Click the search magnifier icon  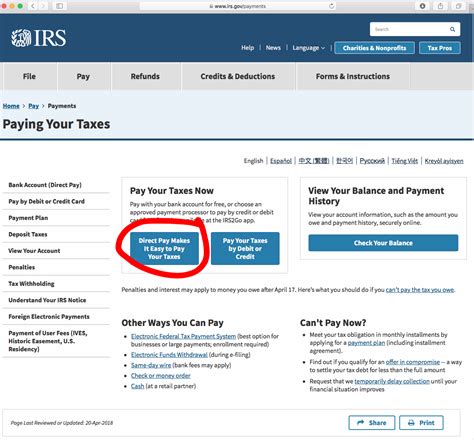[452, 29]
